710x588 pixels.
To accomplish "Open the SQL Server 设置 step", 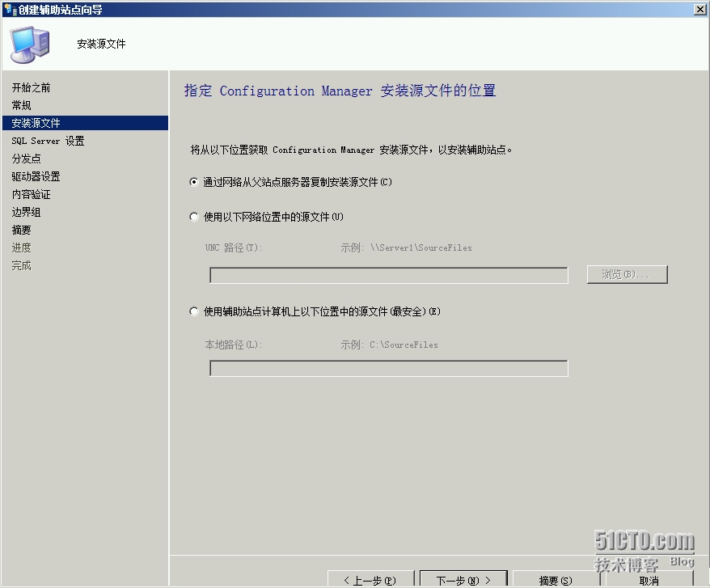I will [x=48, y=141].
